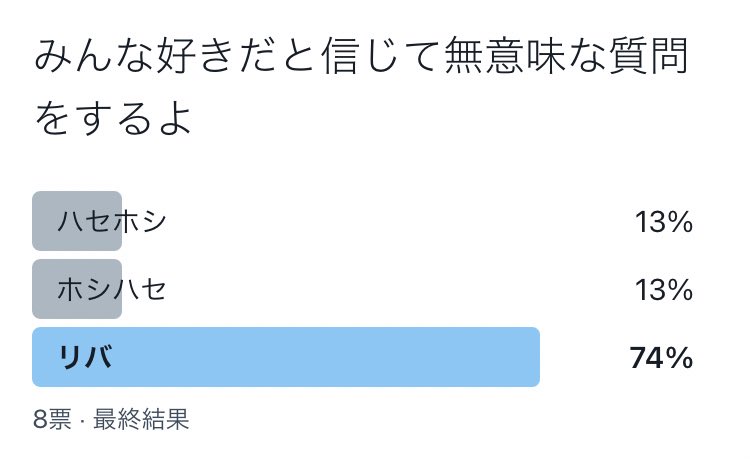Viewport: 750px width, 459px height.
Task: Click the ハセホシ poll option label
Action: [x=111, y=222]
